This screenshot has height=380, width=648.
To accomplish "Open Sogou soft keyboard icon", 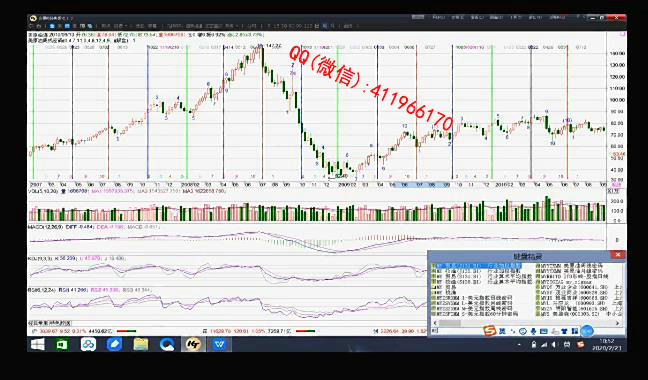I will [544, 331].
